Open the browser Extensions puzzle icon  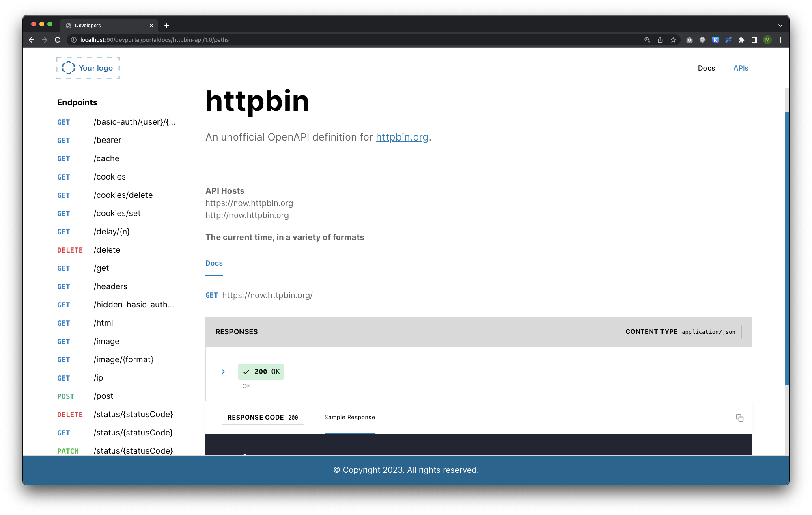click(x=741, y=40)
